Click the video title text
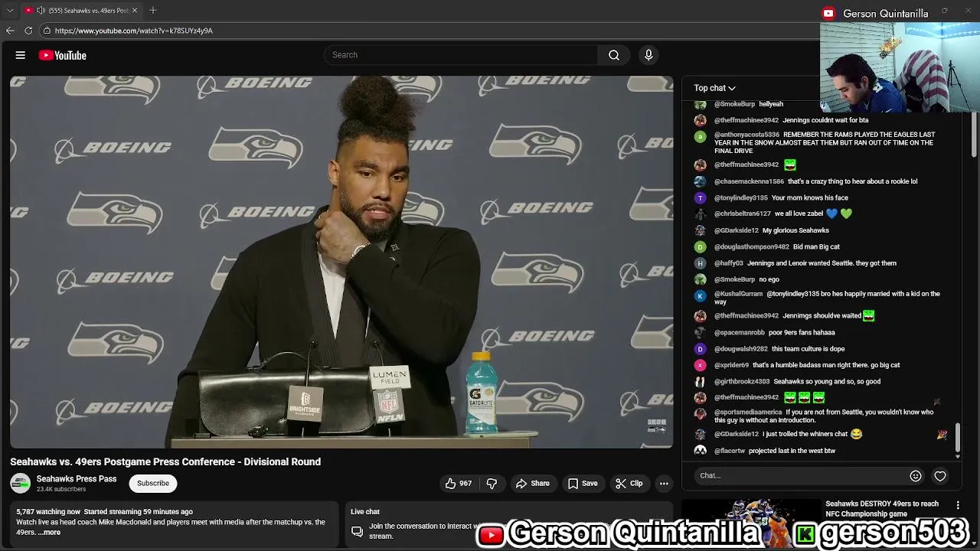The width and height of the screenshot is (980, 551). 165,461
